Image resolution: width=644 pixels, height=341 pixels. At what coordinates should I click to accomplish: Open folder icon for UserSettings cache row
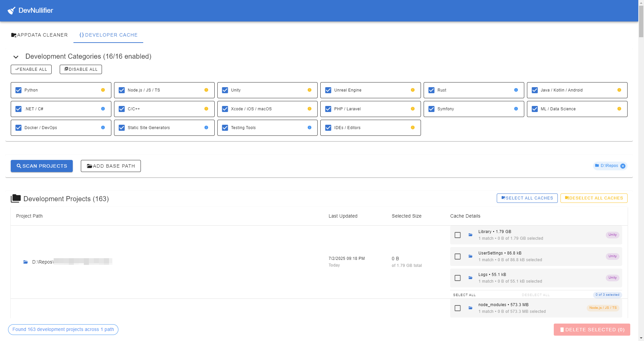coord(470,257)
